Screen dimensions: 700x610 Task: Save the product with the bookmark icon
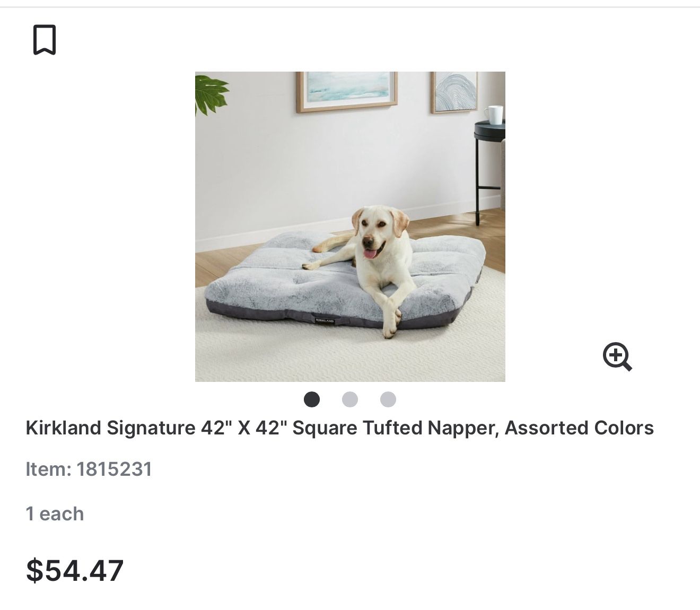click(x=45, y=40)
